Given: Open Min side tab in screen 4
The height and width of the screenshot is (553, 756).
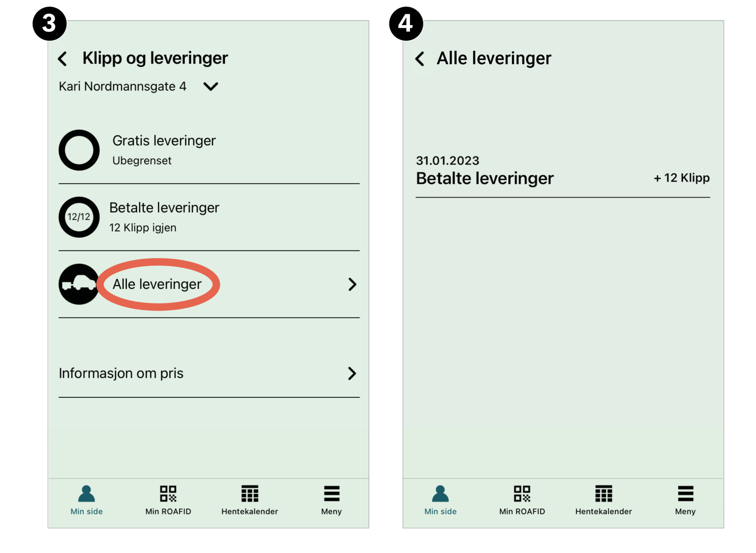Looking at the screenshot, I should point(441,500).
